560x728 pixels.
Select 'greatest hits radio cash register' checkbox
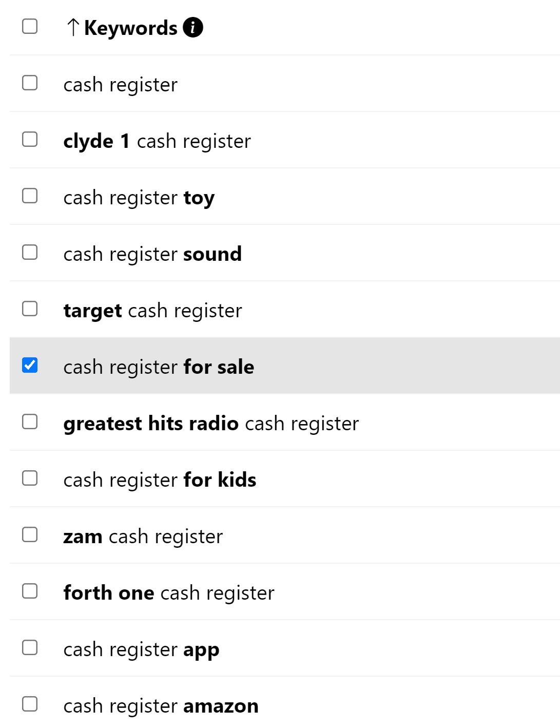coord(30,422)
